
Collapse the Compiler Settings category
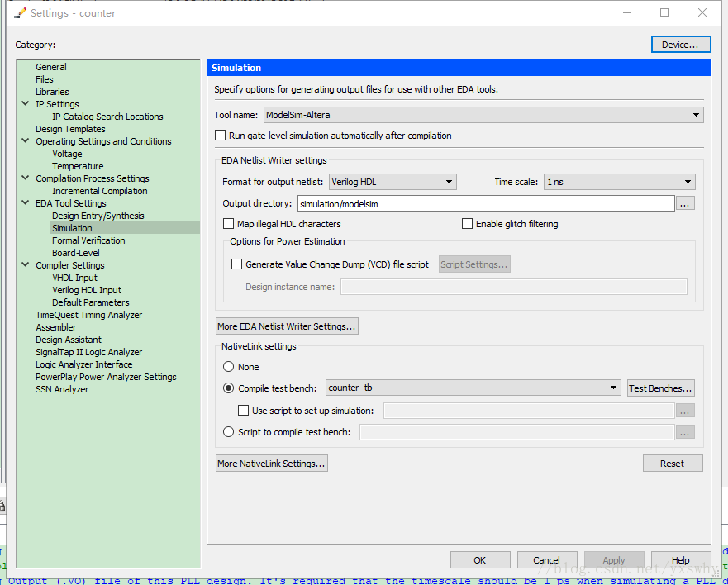[25, 265]
